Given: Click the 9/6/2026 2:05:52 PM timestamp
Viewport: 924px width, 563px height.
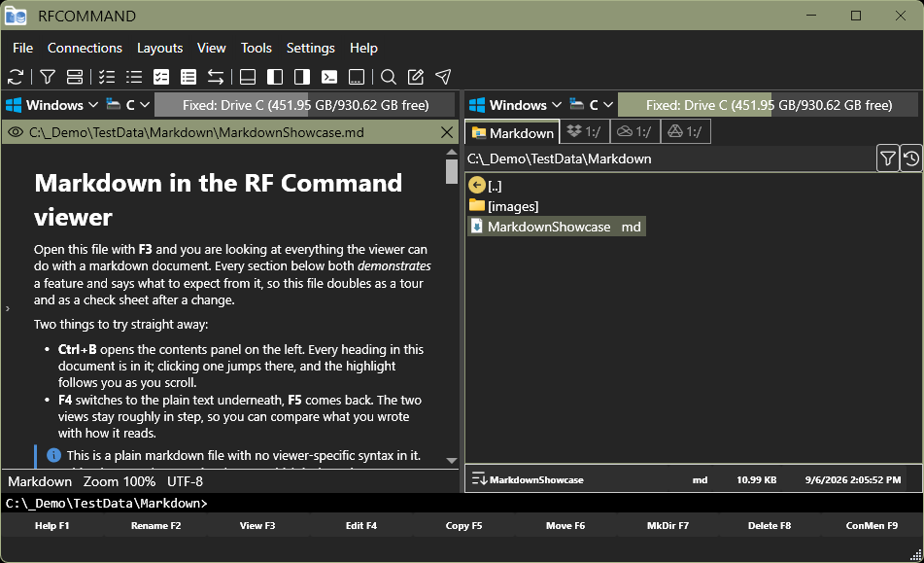Looking at the screenshot, I should click(853, 480).
